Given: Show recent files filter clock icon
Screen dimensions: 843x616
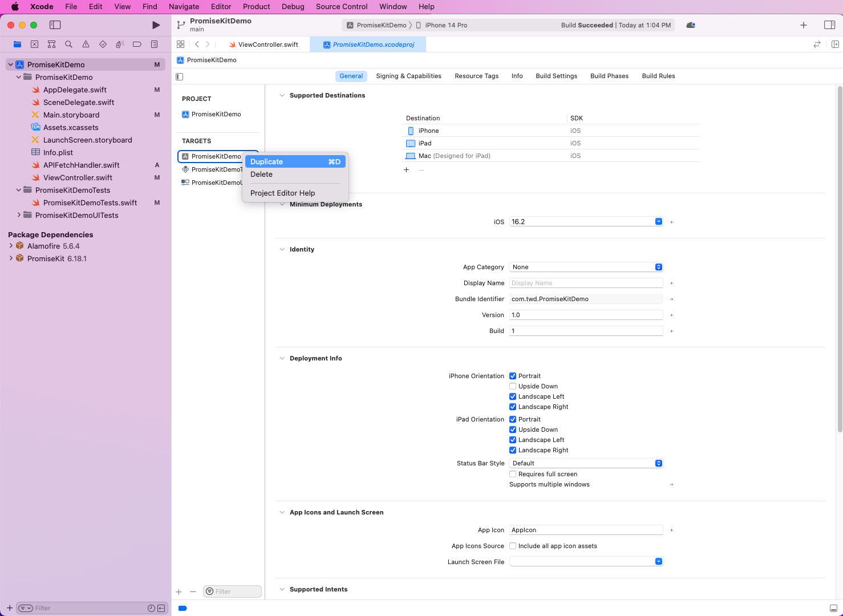Looking at the screenshot, I should [x=151, y=608].
